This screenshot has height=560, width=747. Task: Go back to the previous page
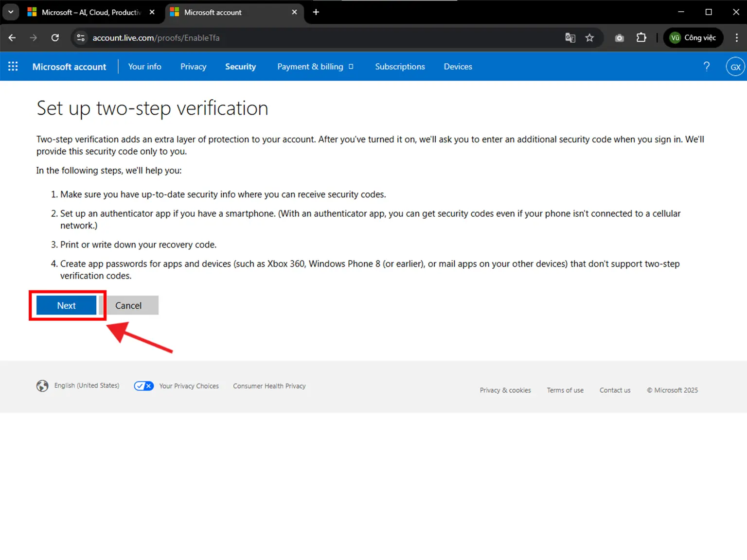[x=12, y=37]
